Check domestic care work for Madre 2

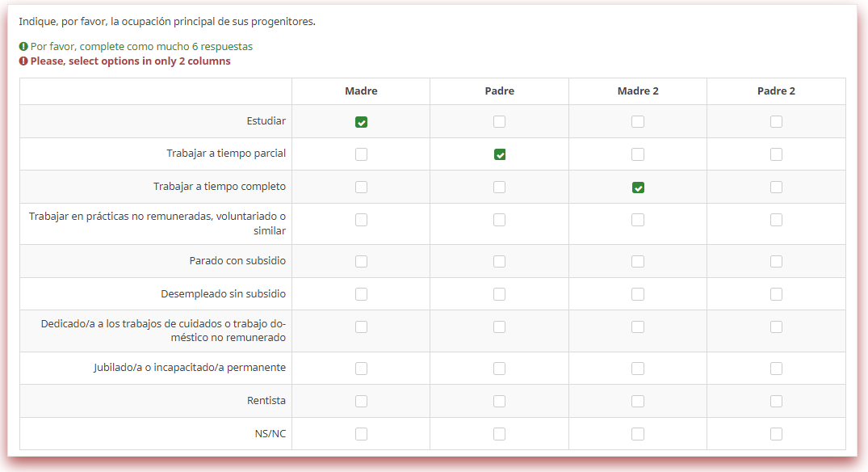[638, 327]
